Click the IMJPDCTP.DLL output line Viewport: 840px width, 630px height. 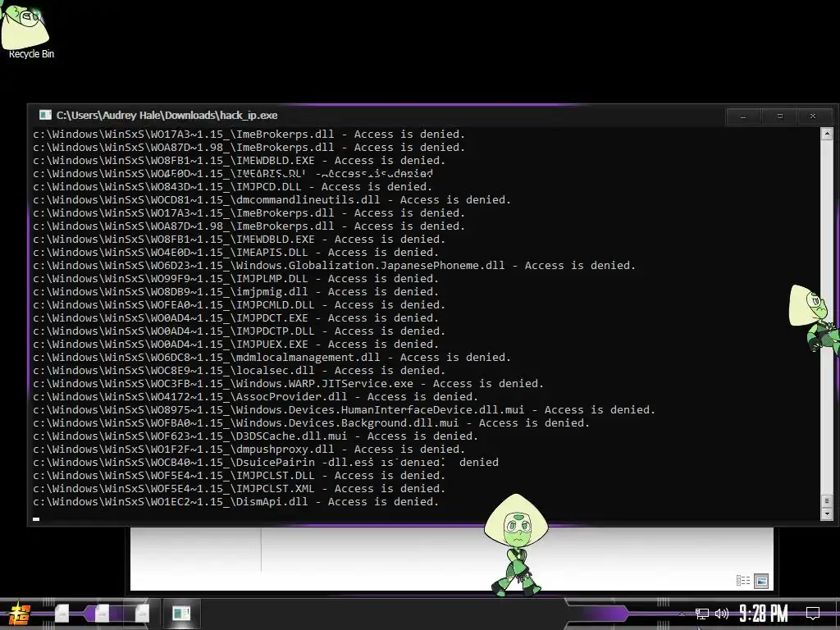coord(239,331)
